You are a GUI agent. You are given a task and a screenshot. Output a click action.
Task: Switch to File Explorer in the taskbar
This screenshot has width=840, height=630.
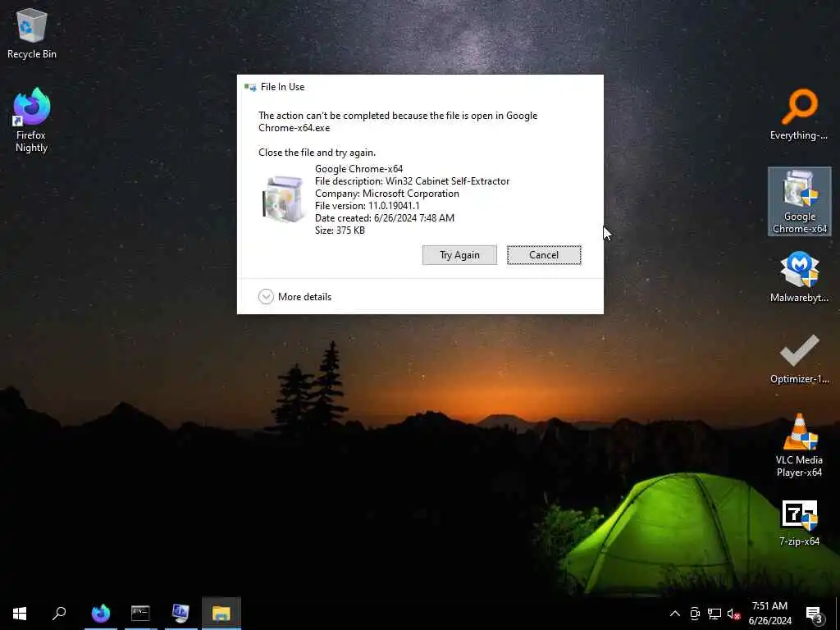coord(221,614)
